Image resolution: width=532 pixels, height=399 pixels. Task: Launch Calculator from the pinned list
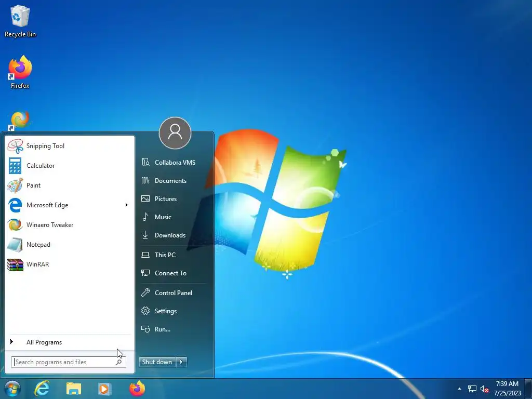(70, 166)
